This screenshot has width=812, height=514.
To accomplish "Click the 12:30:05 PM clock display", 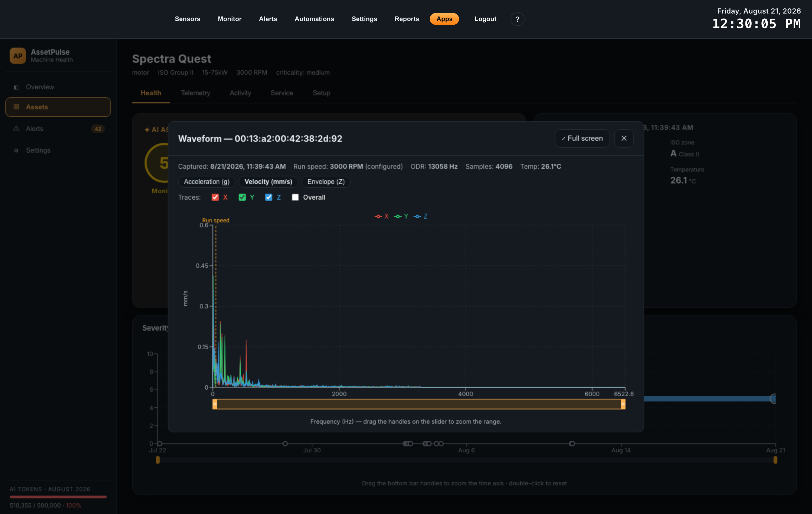I will tap(756, 24).
